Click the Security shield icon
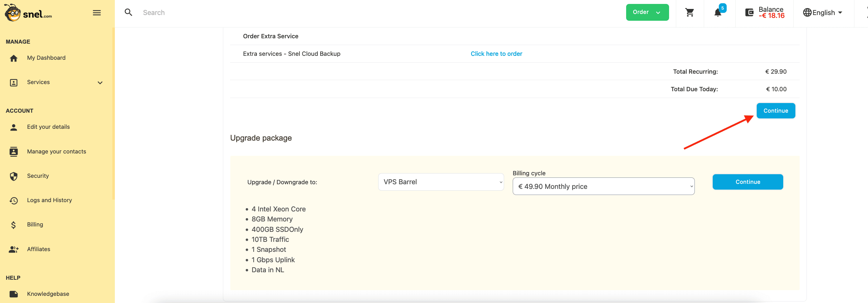Screen dimensions: 868x303 [14, 176]
